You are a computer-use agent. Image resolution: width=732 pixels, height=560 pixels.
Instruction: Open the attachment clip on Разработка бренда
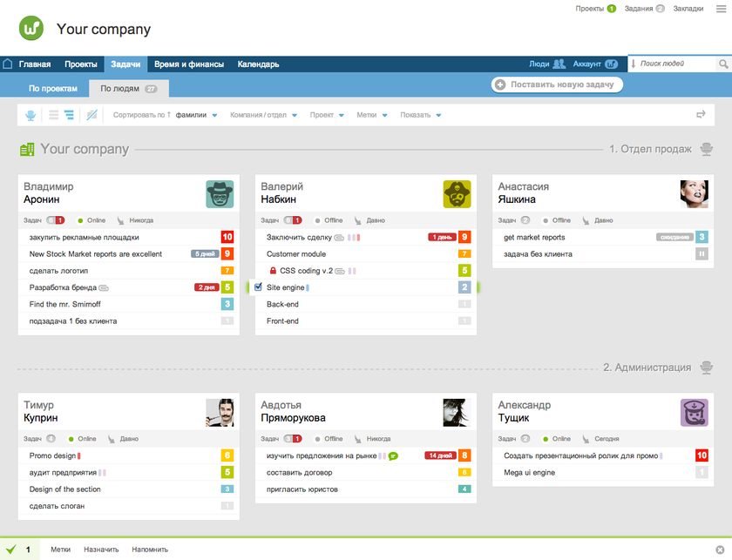coord(104,287)
